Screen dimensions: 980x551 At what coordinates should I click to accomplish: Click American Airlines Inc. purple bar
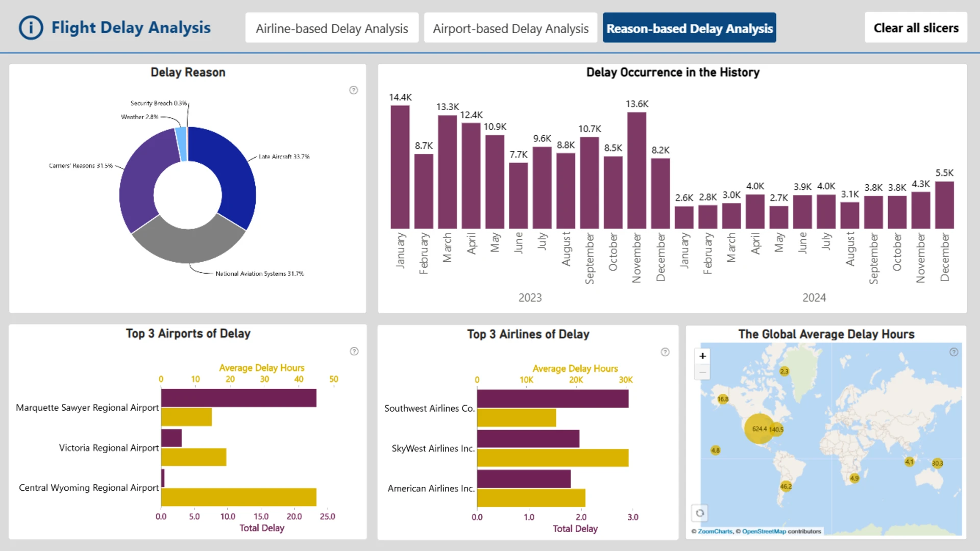[524, 479]
